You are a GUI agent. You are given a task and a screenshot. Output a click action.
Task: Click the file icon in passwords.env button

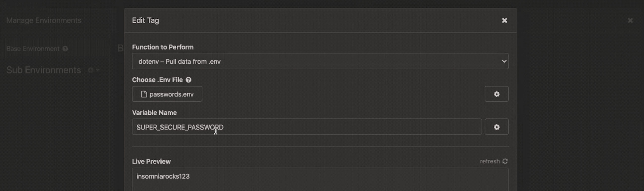click(x=144, y=94)
